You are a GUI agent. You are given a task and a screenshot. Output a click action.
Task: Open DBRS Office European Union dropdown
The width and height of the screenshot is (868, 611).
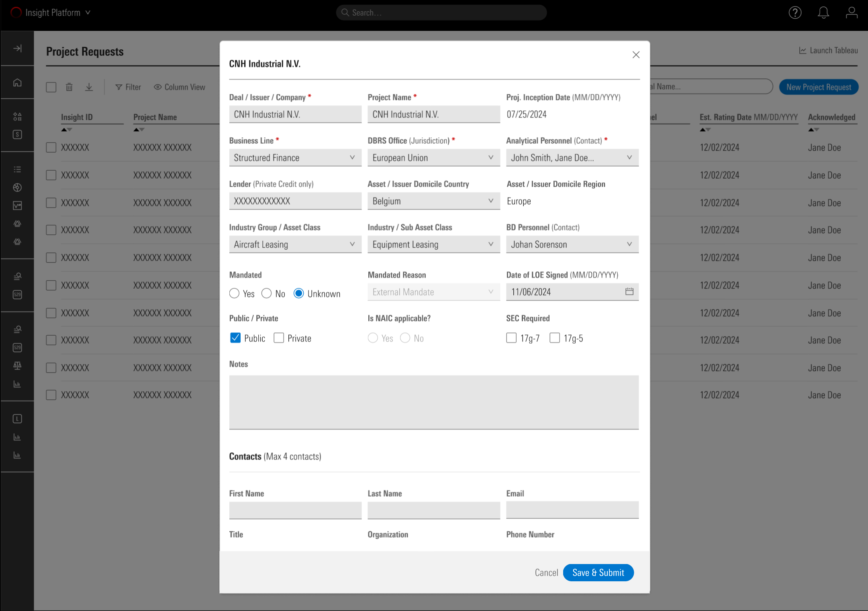(434, 158)
